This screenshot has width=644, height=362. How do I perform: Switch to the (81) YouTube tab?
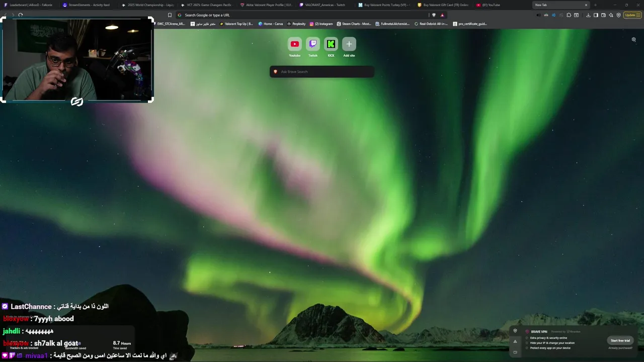pos(502,5)
